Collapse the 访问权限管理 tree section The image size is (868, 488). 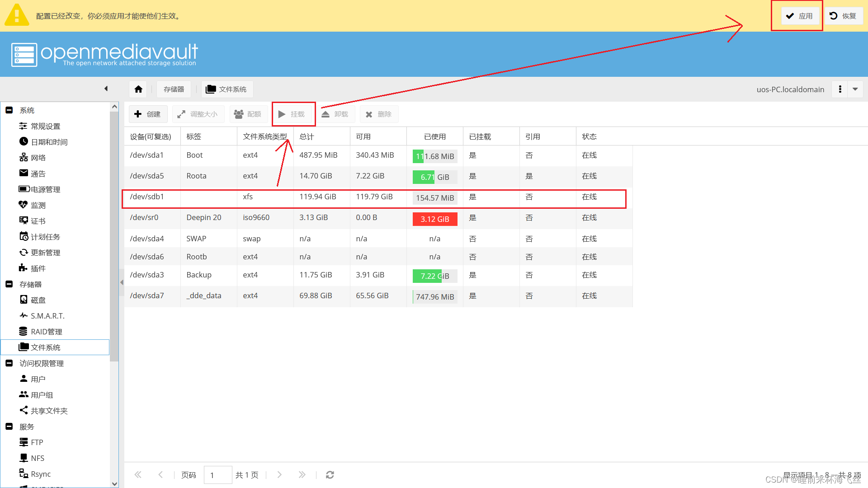pyautogui.click(x=9, y=363)
